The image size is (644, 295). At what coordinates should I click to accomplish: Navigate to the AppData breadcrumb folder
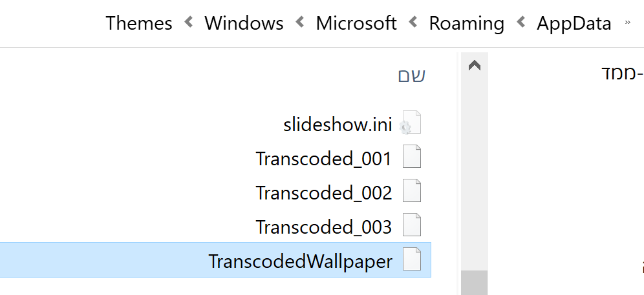click(574, 23)
